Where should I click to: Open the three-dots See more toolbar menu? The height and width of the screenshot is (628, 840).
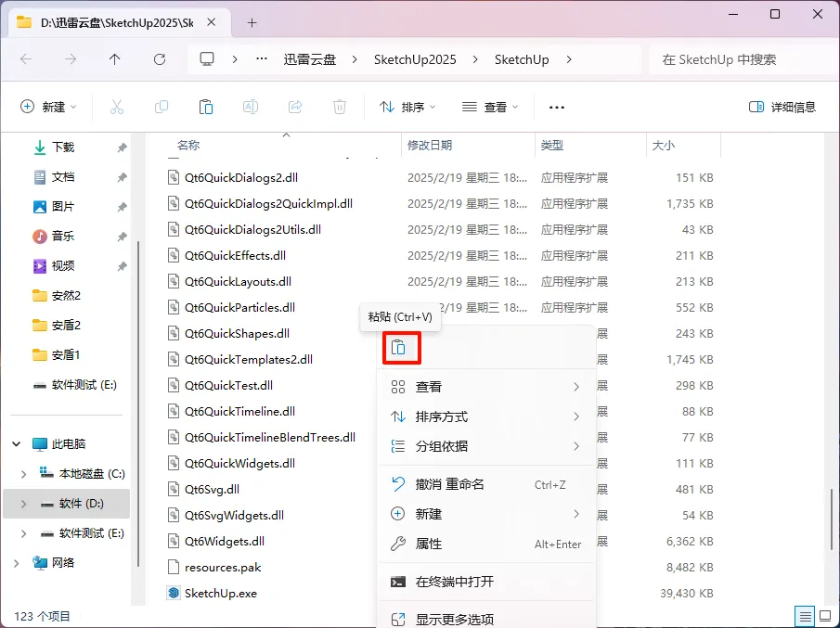[x=557, y=108]
